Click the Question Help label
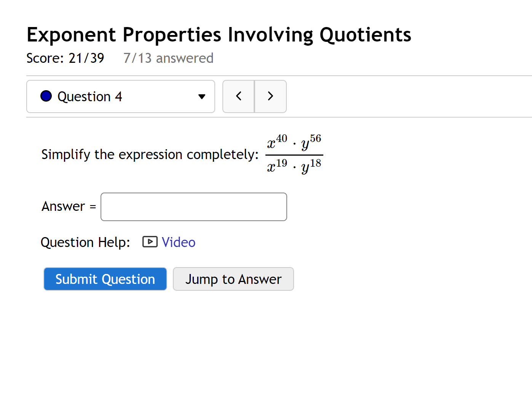 point(85,242)
